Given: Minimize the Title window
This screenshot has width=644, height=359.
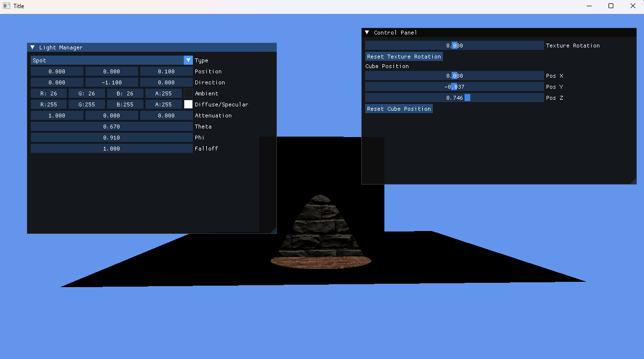Looking at the screenshot, I should (589, 6).
